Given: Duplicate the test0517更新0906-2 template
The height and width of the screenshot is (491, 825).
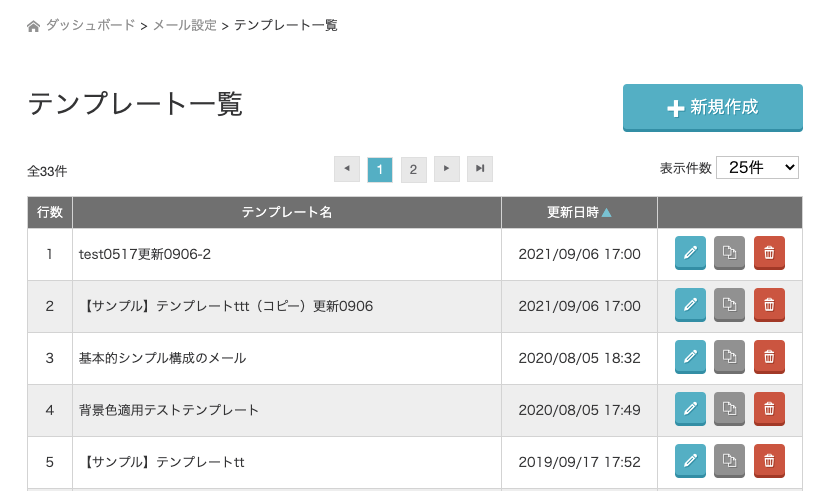Looking at the screenshot, I should pos(729,254).
